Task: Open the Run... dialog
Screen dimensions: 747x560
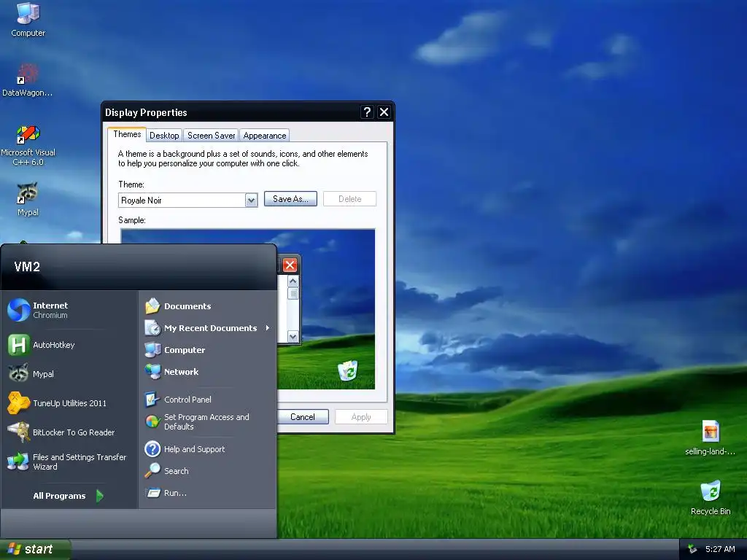Action: (x=208, y=493)
